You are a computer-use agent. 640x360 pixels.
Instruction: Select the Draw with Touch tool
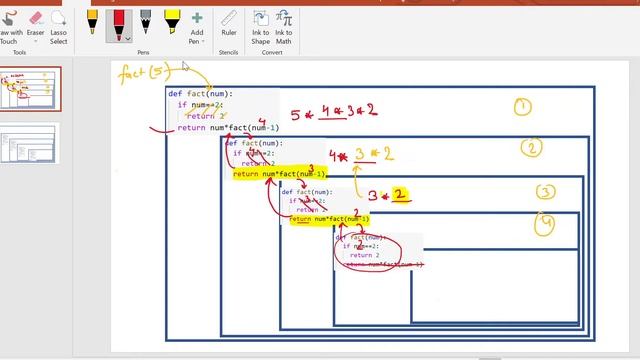9,27
